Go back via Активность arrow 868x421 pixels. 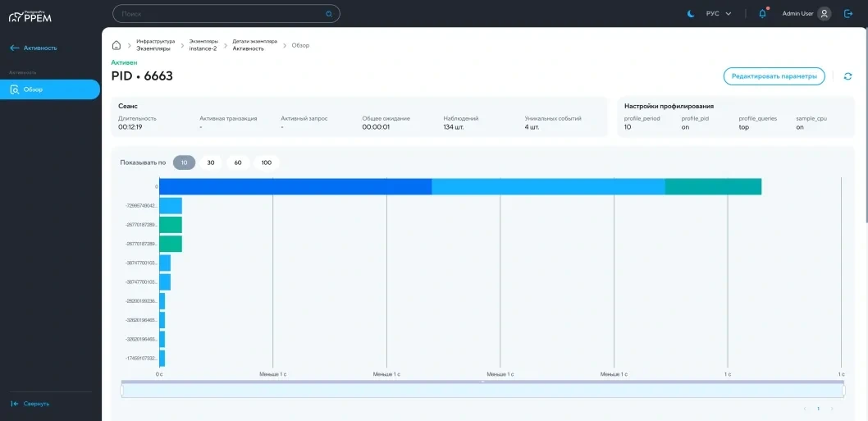33,48
